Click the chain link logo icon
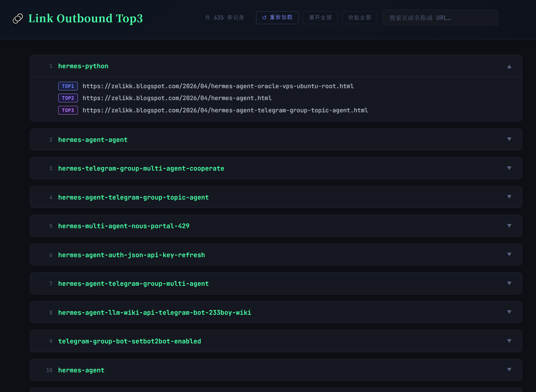This screenshot has height=392, width=536. pyautogui.click(x=18, y=19)
